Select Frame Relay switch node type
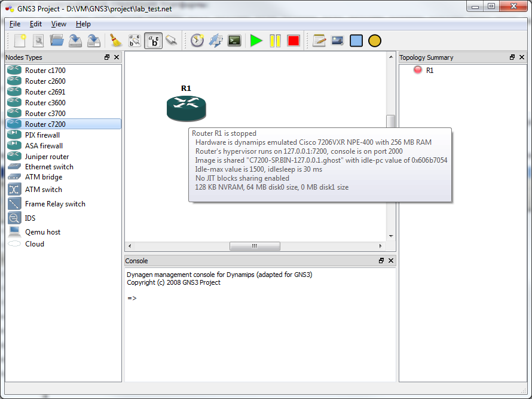This screenshot has width=532, height=399. click(63, 204)
